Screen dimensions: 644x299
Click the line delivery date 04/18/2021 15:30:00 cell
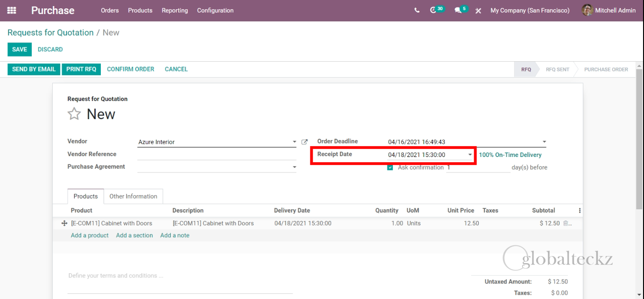point(303,223)
